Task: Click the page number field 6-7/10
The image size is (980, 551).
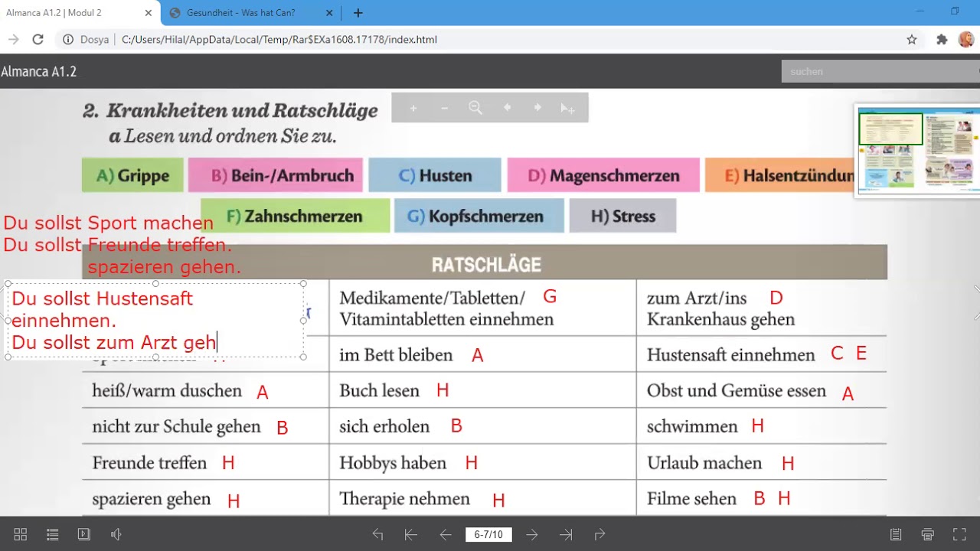Action: [x=488, y=534]
